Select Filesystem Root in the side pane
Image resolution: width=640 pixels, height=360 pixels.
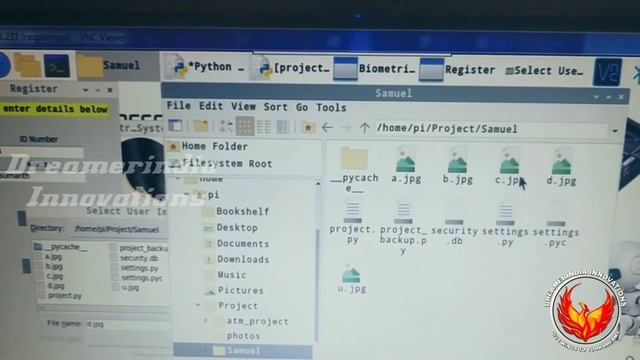point(221,163)
